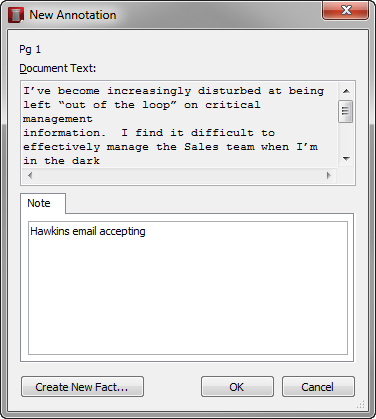Click the horizontal scrollbar track under document text
The width and height of the screenshot is (376, 419).
179,175
